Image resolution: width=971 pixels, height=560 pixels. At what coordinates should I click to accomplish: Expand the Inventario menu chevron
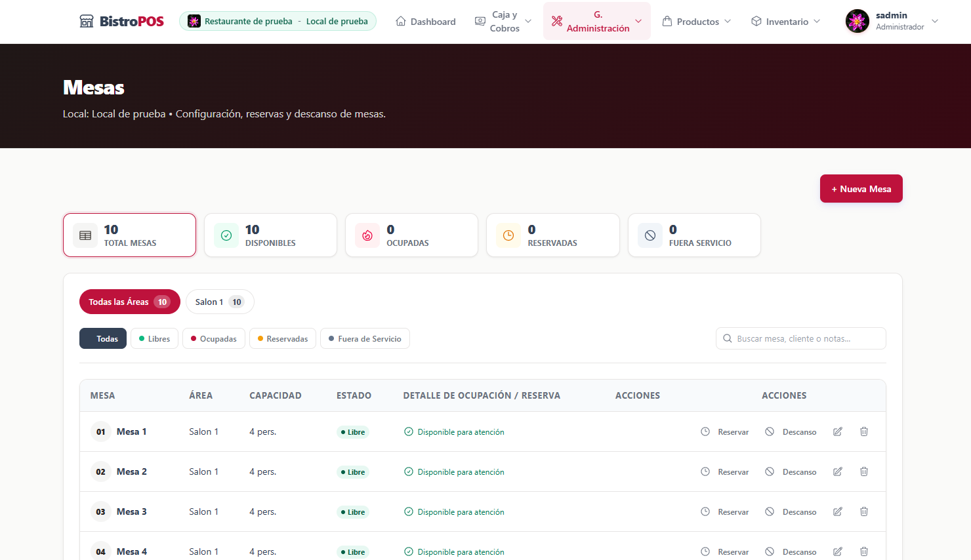coord(817,21)
